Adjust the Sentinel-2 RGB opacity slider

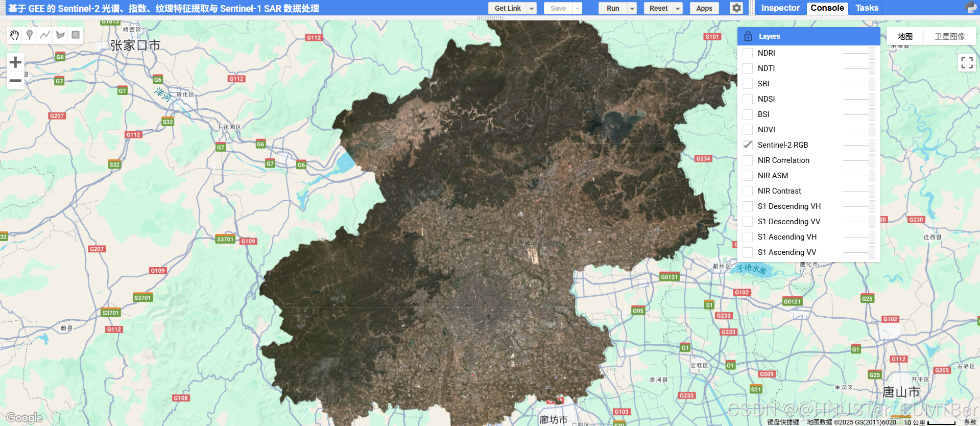pyautogui.click(x=859, y=145)
